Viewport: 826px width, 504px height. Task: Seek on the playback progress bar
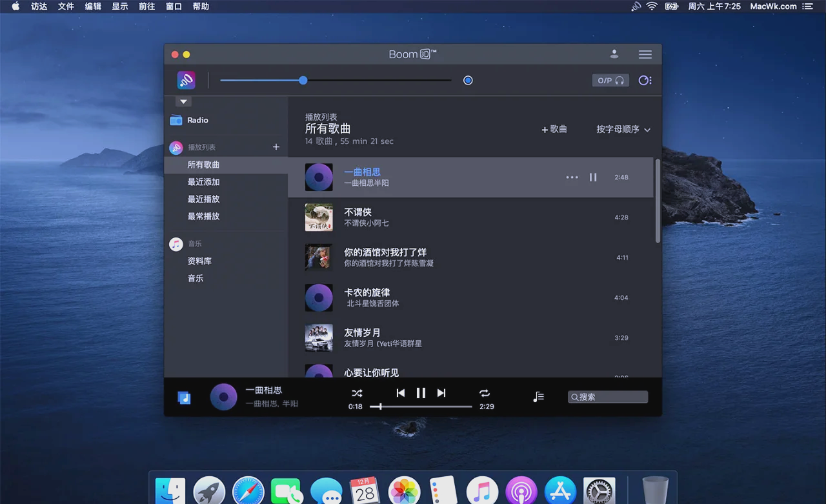[421, 407]
